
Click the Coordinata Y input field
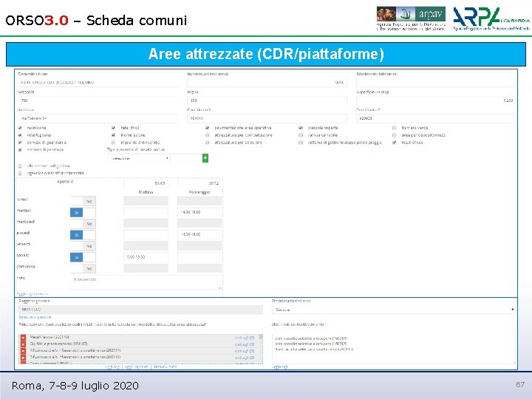point(436,118)
